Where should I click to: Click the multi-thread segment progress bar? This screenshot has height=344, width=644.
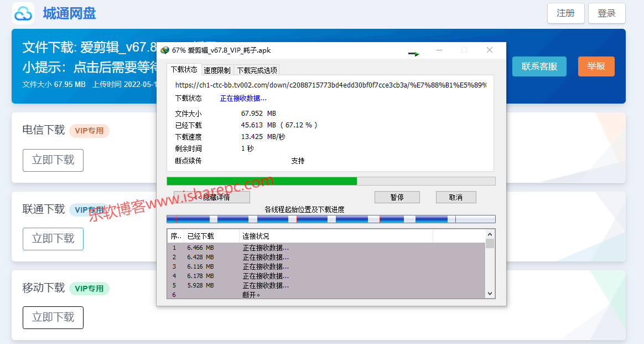point(331,219)
